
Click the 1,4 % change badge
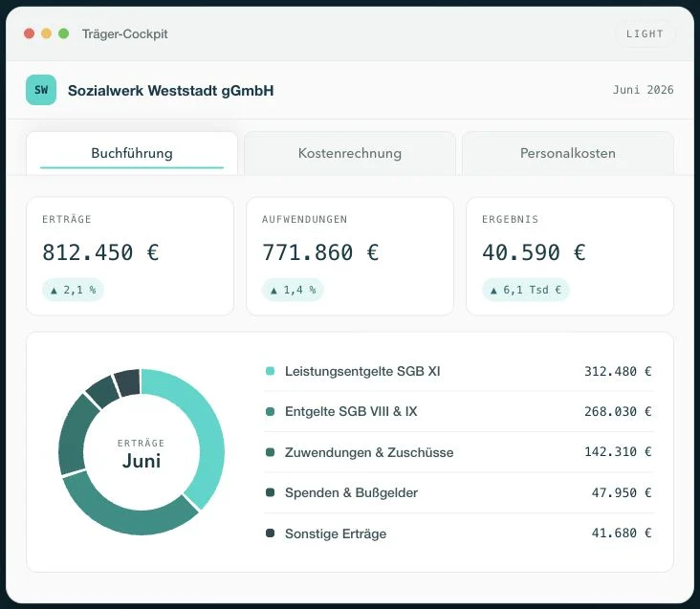click(293, 290)
